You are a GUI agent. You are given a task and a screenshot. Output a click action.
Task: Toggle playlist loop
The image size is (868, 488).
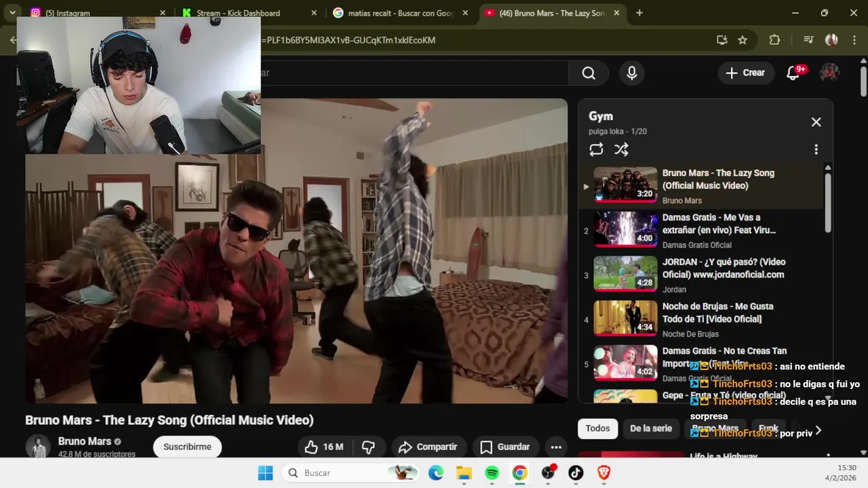tap(596, 150)
